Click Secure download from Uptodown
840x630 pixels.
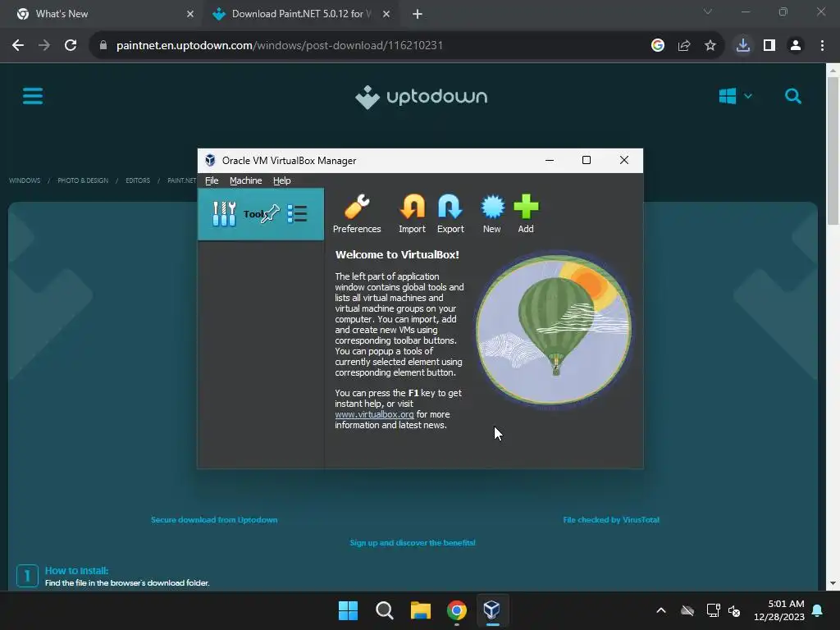pyautogui.click(x=214, y=519)
